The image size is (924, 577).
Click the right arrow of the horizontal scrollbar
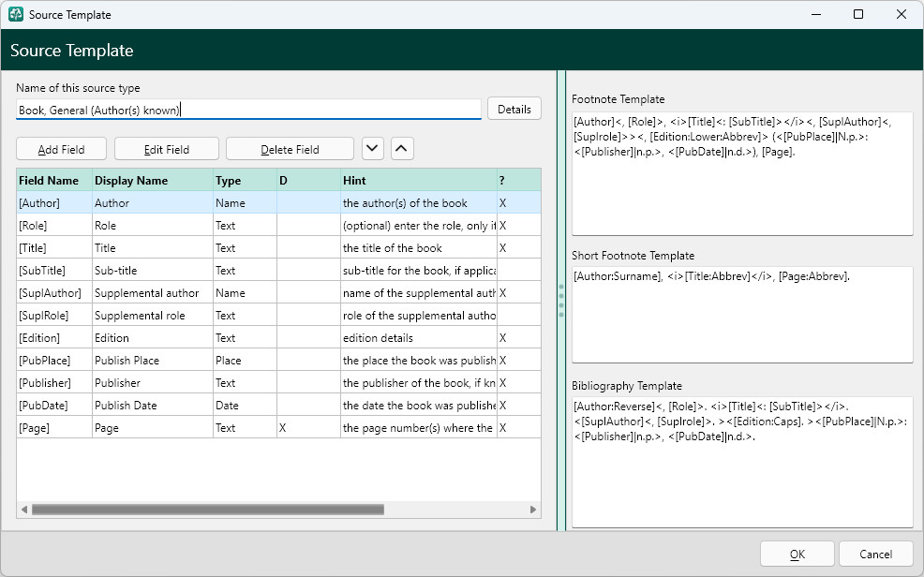[x=532, y=510]
